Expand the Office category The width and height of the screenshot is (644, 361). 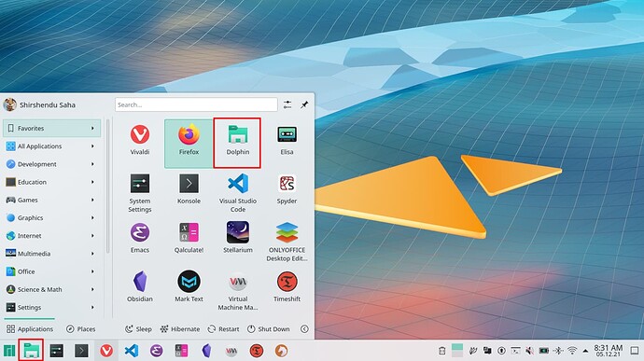pyautogui.click(x=51, y=271)
